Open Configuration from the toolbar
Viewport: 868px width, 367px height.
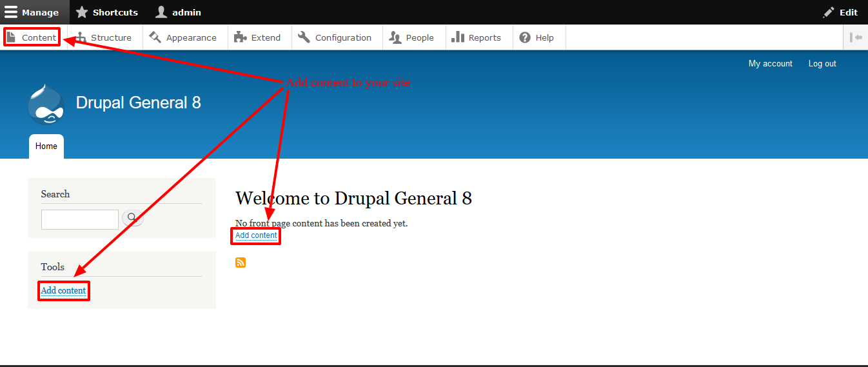(335, 37)
